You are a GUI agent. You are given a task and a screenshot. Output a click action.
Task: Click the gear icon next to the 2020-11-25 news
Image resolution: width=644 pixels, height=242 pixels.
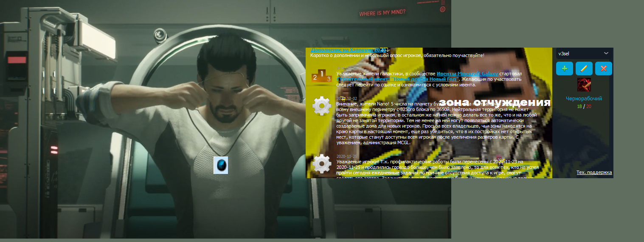click(322, 164)
